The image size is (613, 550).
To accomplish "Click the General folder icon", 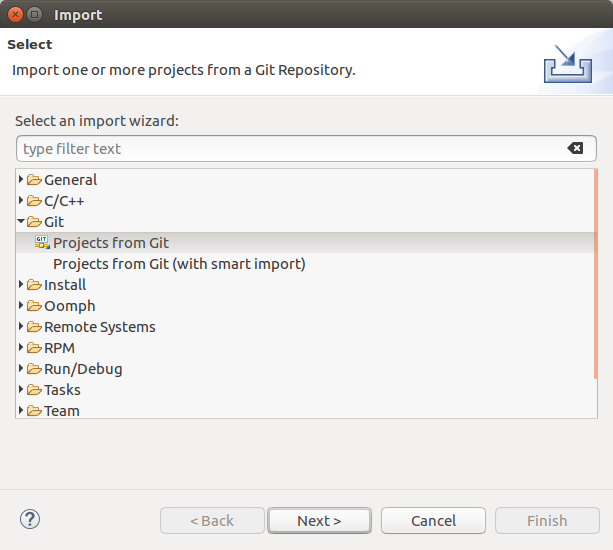I will (x=34, y=180).
